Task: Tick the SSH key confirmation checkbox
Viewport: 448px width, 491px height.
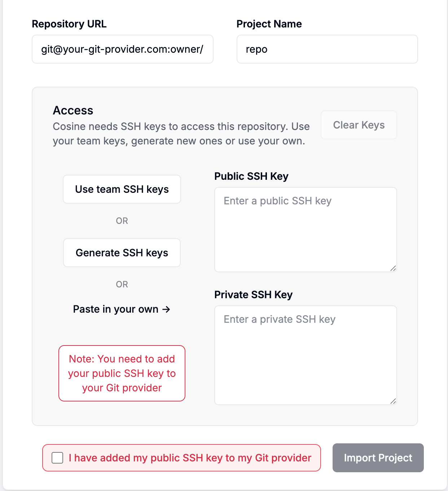Action: pyautogui.click(x=57, y=458)
